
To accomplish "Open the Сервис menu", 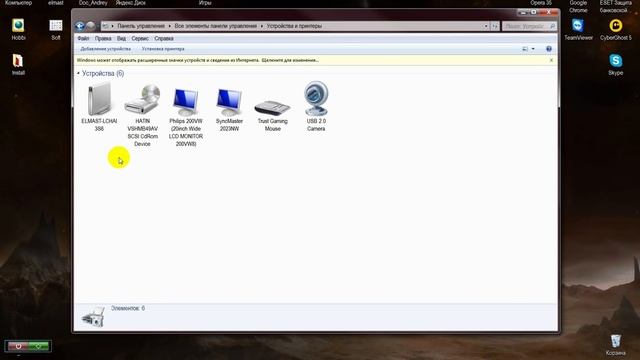I will 140,38.
